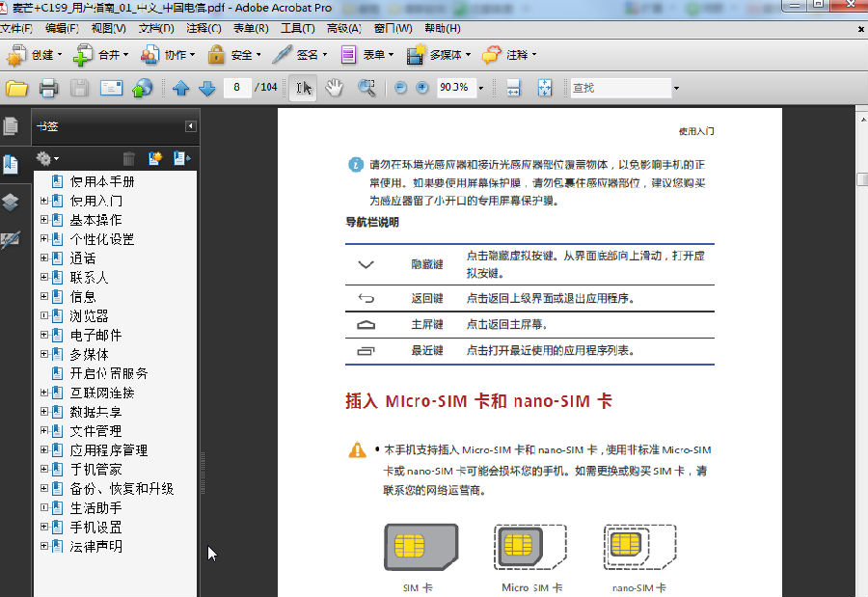
Task: Open the zoom percentage dropdown
Action: coord(479,88)
